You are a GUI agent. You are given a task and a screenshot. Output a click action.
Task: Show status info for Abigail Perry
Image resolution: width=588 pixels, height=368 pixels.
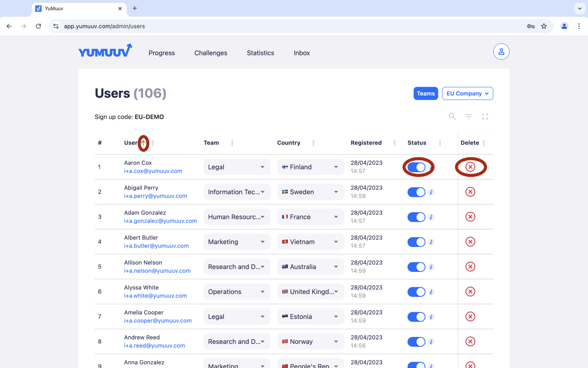[431, 192]
